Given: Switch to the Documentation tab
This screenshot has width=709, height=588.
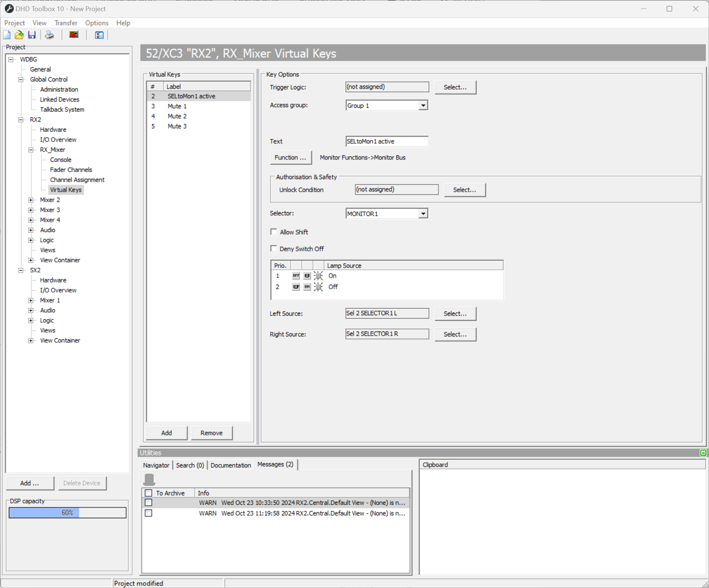Looking at the screenshot, I should click(x=230, y=465).
